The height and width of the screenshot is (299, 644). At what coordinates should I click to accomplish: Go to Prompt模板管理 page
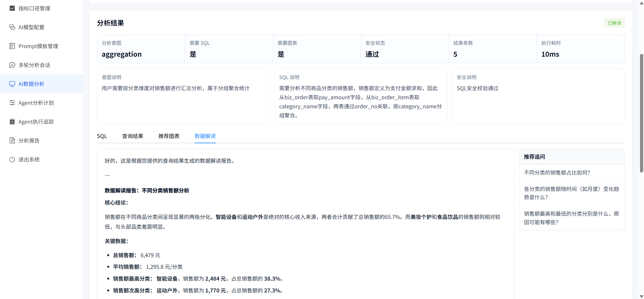point(42,46)
